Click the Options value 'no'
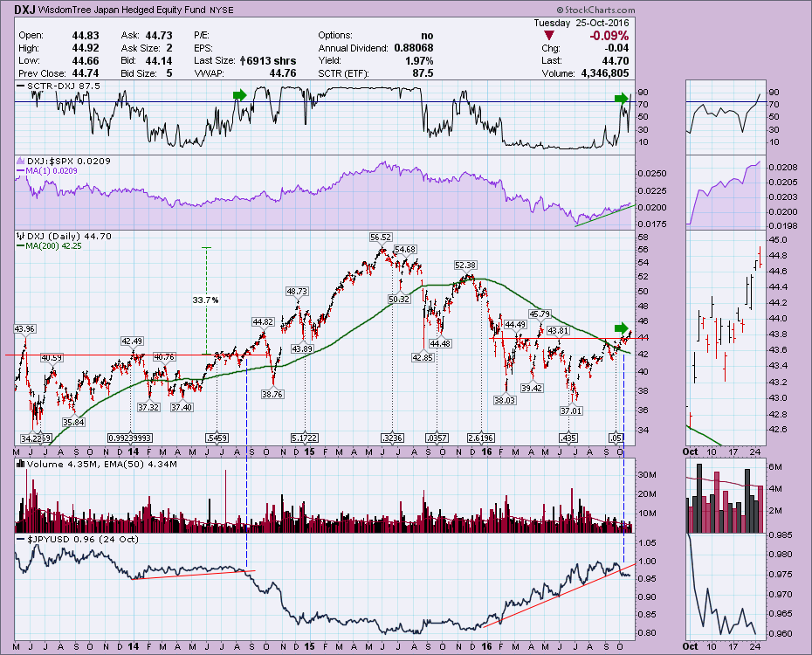The image size is (812, 655). click(x=427, y=36)
